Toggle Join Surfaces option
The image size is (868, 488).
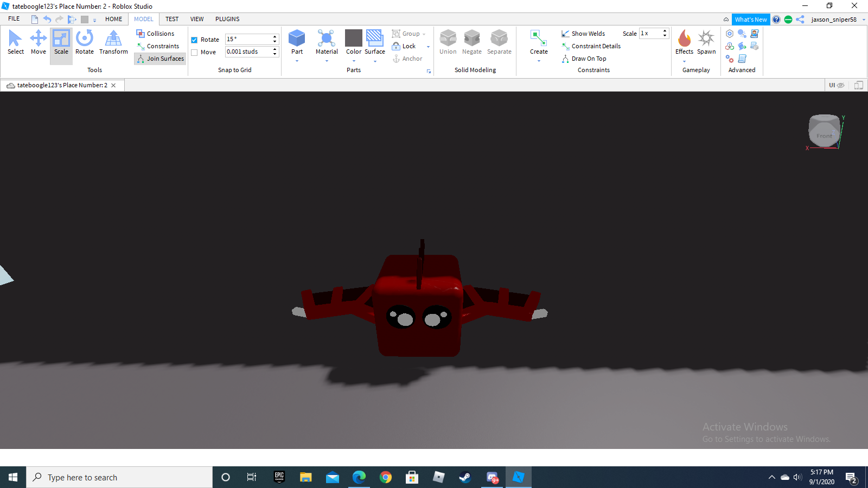160,59
